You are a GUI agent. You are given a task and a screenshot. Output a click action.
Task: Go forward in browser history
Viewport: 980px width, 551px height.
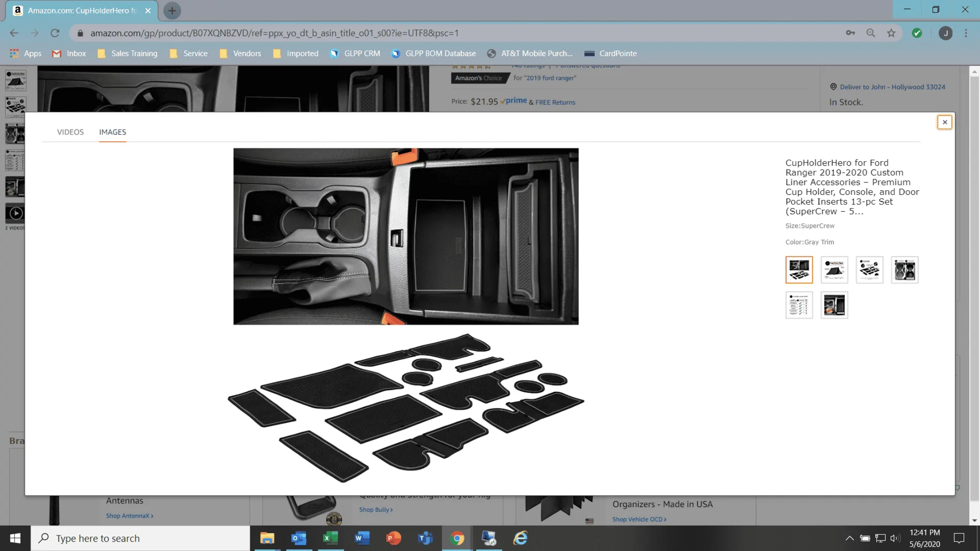pos(35,33)
